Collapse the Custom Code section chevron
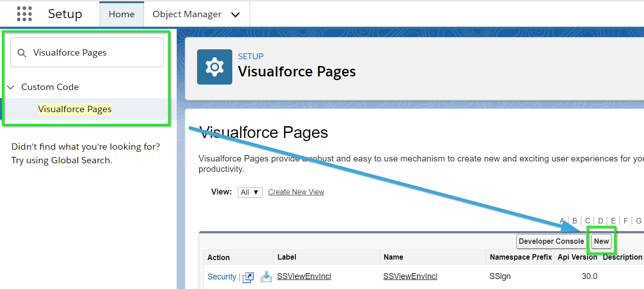Screen dimensions: 644x289 coord(11,87)
